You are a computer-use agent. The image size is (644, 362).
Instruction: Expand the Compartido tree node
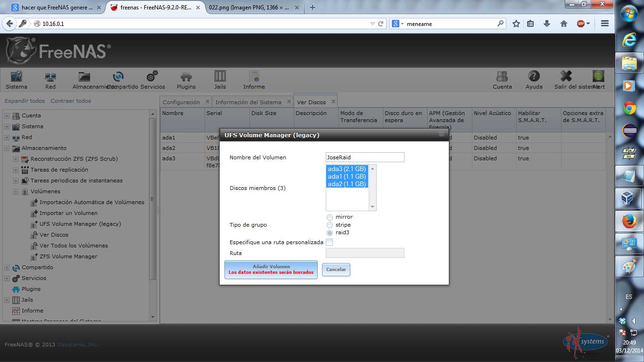(x=7, y=267)
